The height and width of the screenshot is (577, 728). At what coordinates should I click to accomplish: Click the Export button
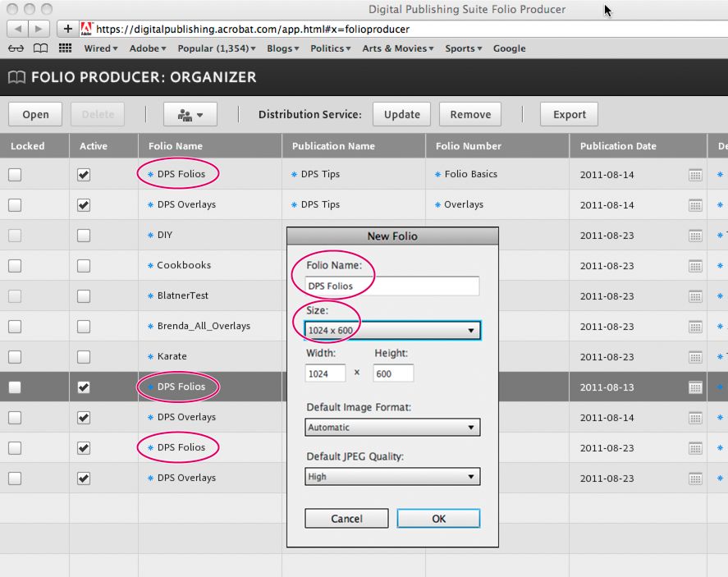pos(570,114)
